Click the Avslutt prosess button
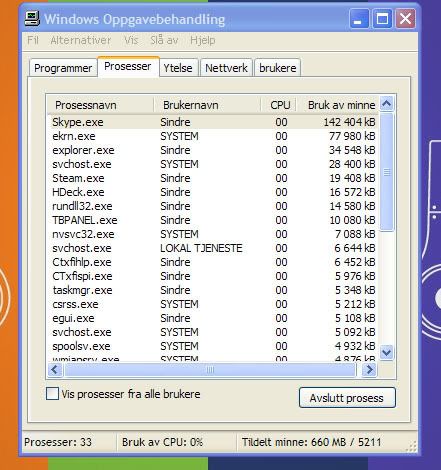Screen dimensions: 441x470 point(347,398)
